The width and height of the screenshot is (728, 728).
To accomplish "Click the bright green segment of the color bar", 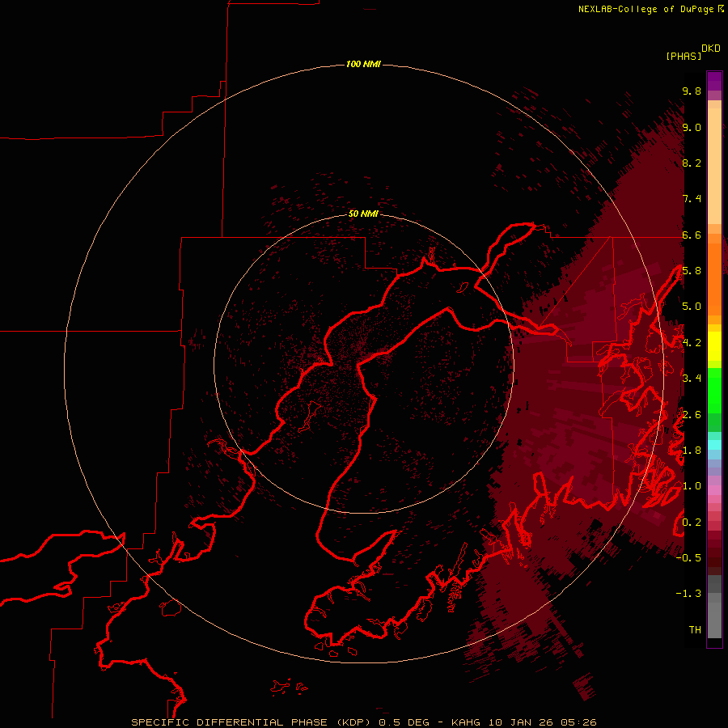I will (x=714, y=391).
